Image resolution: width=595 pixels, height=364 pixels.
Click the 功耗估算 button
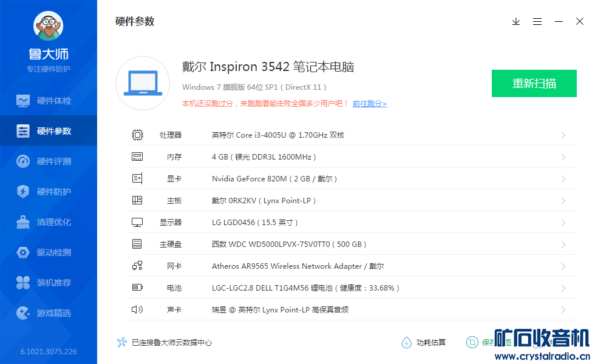tap(424, 342)
